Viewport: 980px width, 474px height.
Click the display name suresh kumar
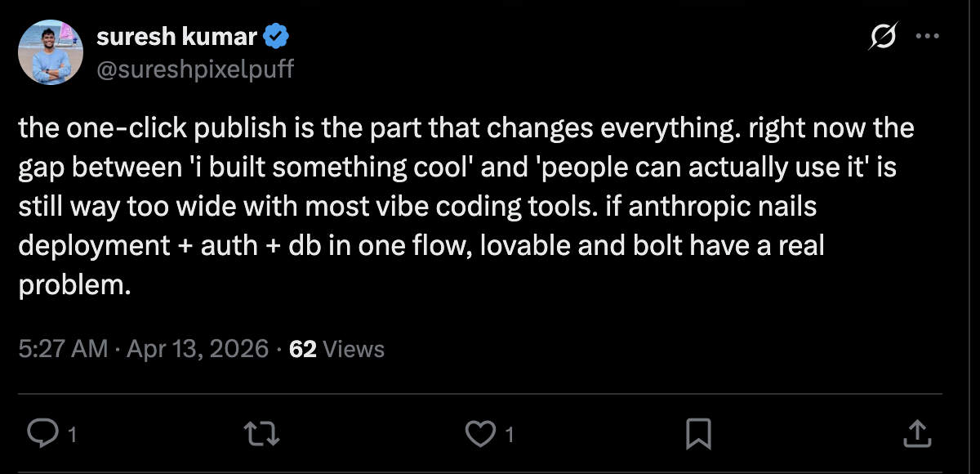pos(176,38)
